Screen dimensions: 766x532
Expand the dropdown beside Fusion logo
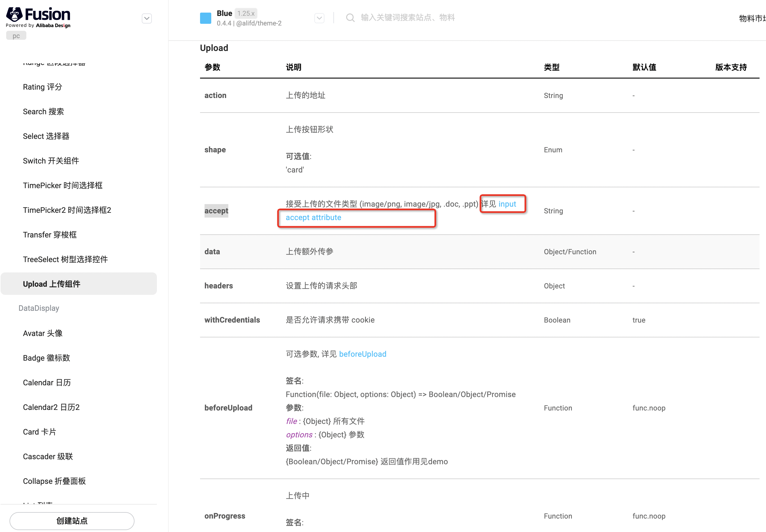(x=147, y=18)
